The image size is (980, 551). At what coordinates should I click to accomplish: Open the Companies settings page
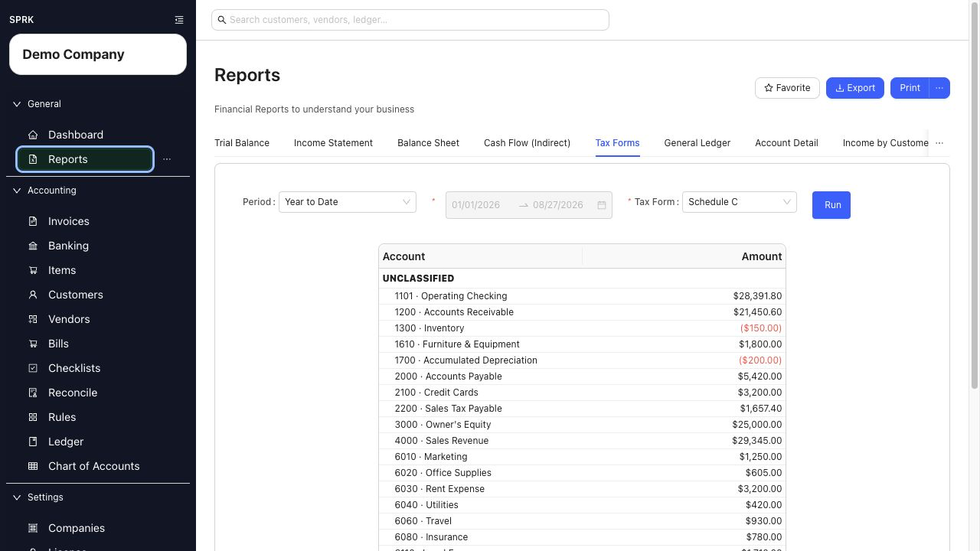76,528
